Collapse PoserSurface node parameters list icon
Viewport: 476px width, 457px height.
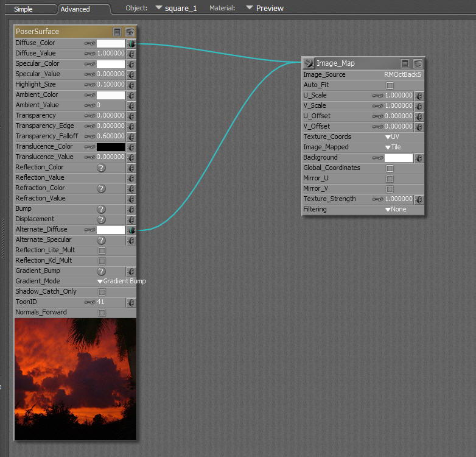click(117, 32)
